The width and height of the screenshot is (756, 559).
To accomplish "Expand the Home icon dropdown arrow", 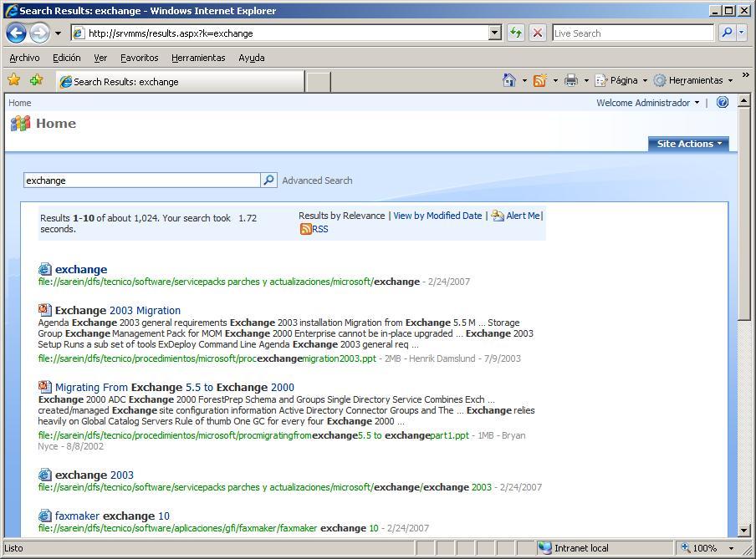I will coord(524,80).
